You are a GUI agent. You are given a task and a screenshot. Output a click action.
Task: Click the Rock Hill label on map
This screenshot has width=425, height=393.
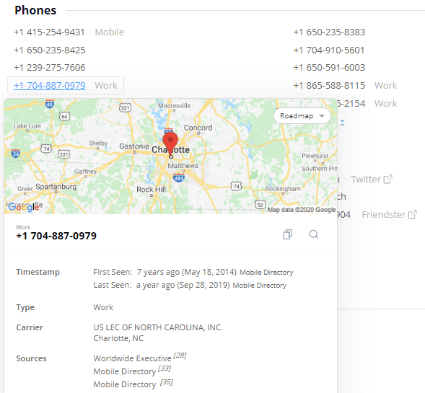click(151, 190)
